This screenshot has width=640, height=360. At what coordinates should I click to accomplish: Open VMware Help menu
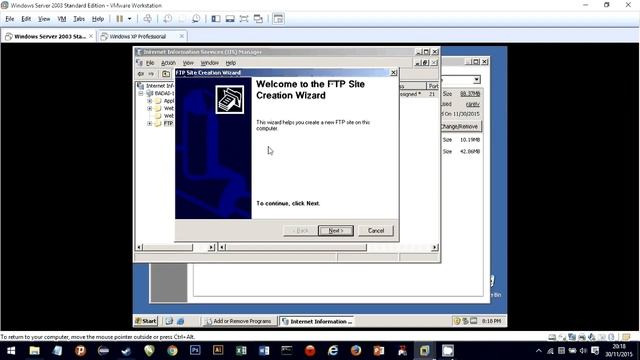tap(98, 19)
